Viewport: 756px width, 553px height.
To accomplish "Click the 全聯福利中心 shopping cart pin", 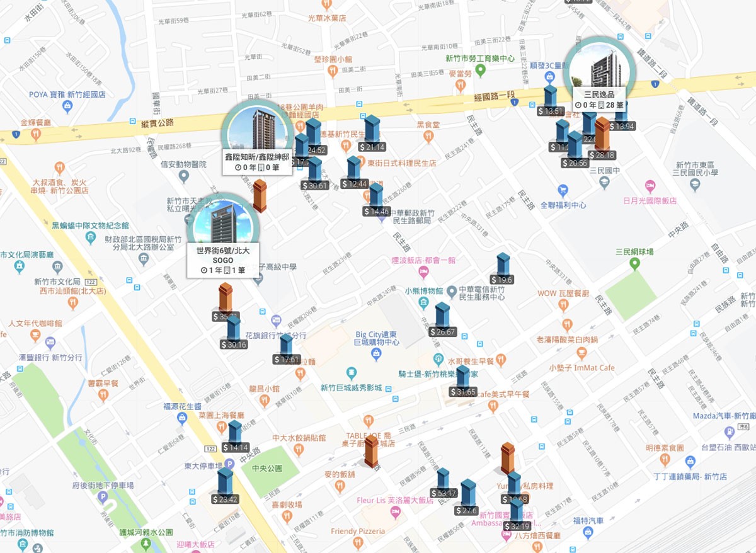I will 563,190.
